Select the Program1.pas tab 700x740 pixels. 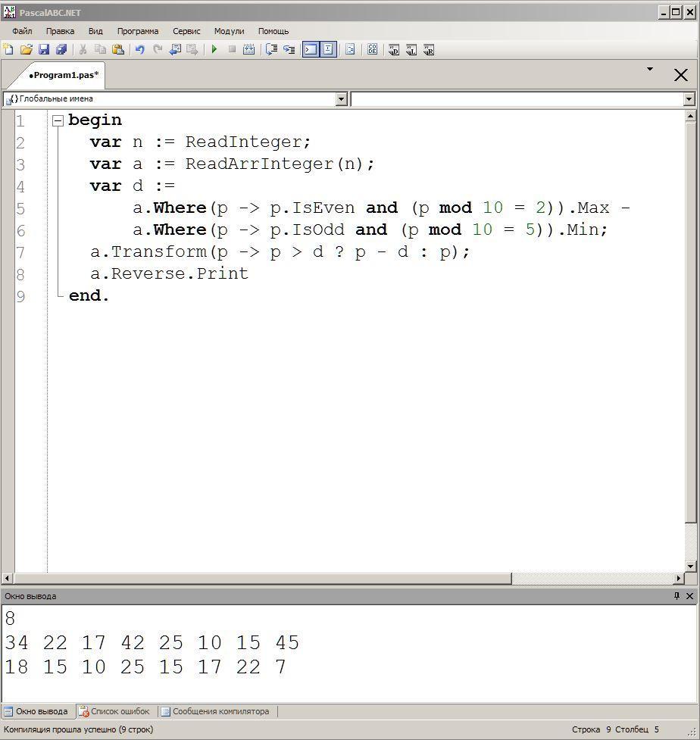(x=63, y=75)
